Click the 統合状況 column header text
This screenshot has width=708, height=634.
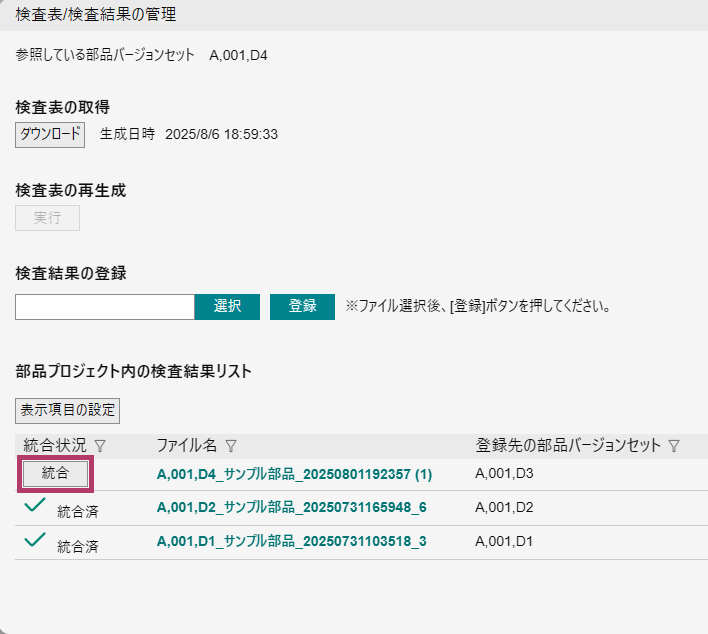(55, 446)
